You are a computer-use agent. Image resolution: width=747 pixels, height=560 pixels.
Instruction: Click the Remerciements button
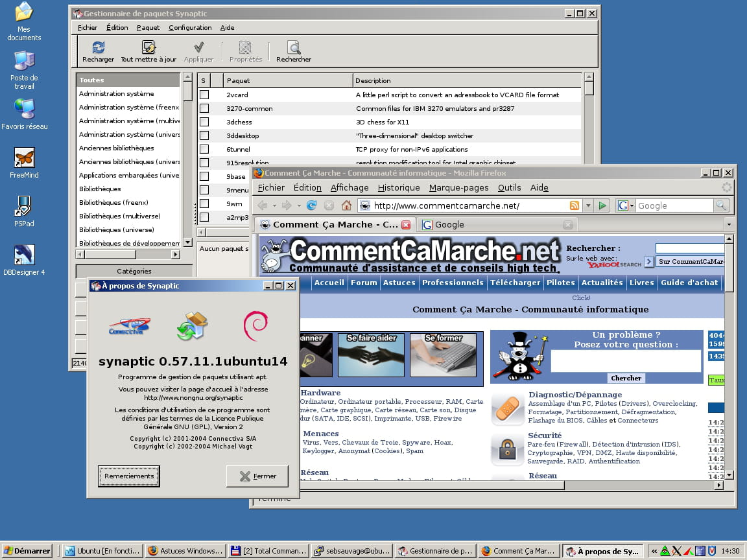129,476
